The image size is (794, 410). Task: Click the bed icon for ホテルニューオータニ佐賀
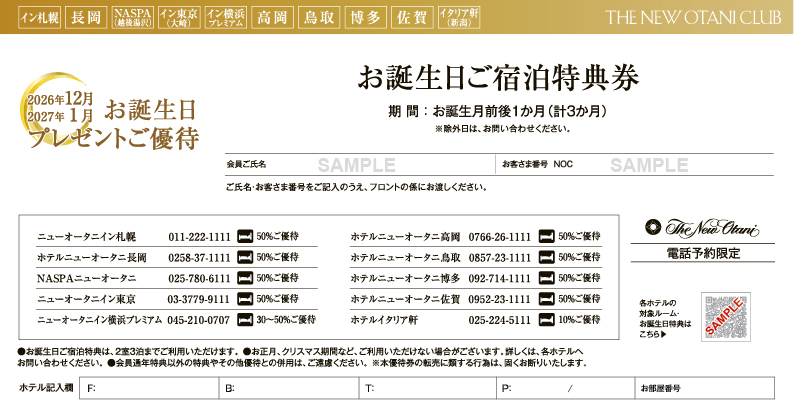pyautogui.click(x=547, y=299)
